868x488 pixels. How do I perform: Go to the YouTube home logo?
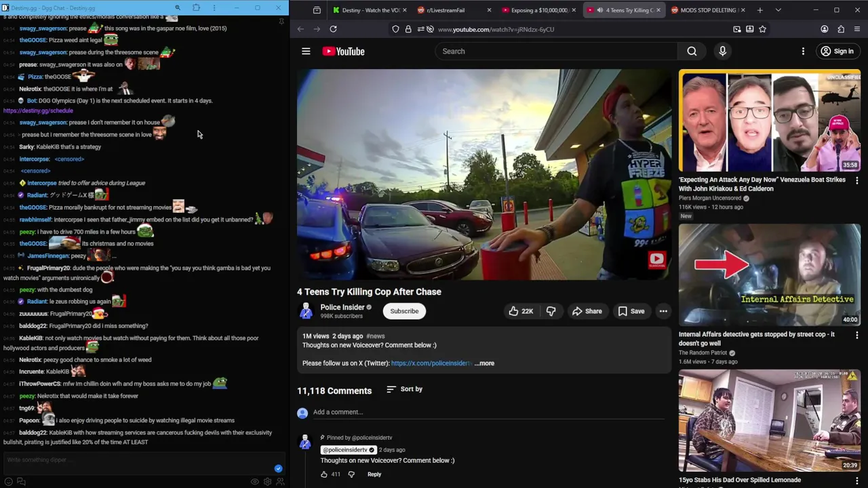(343, 52)
